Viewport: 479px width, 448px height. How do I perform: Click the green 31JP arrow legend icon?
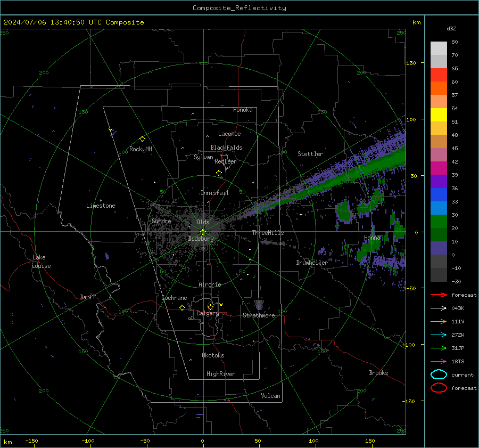click(439, 348)
